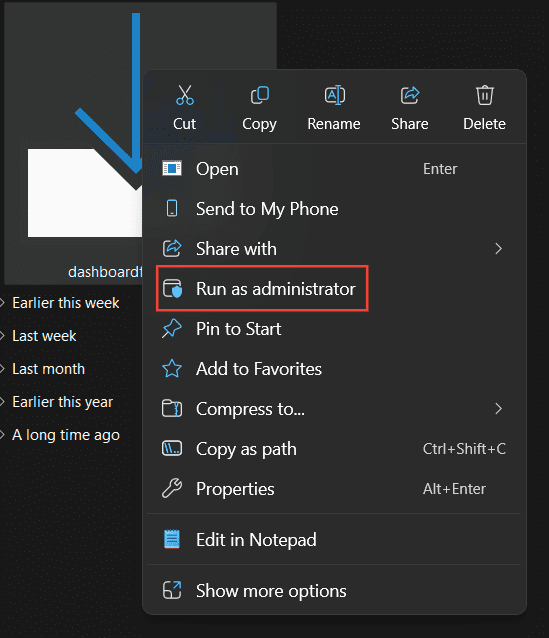Click the Rename icon

335,95
